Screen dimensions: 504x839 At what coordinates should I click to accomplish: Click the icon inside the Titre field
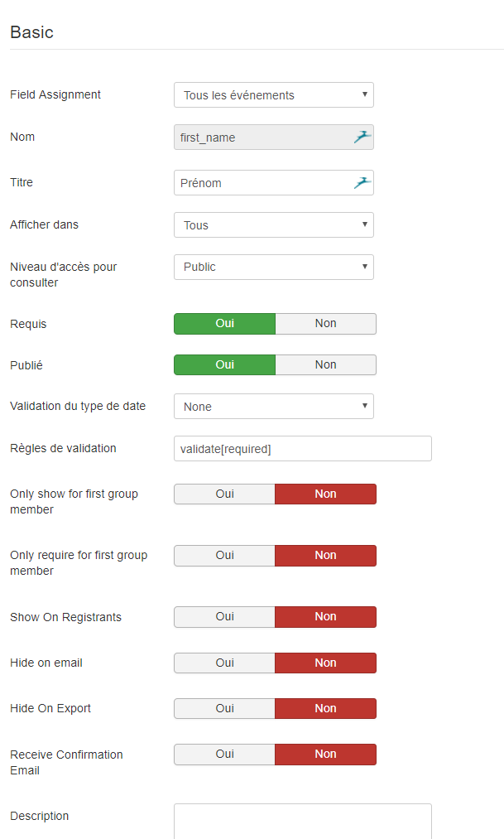(x=362, y=183)
